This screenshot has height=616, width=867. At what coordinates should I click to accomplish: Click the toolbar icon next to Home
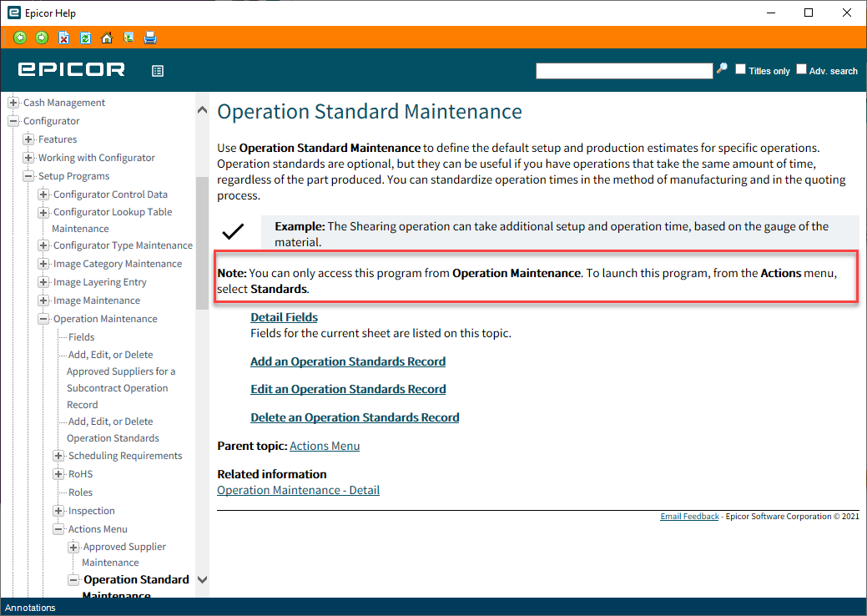click(129, 38)
